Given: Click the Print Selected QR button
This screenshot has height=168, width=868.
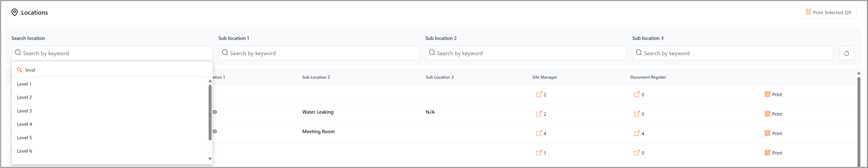Looking at the screenshot, I should pos(828,12).
